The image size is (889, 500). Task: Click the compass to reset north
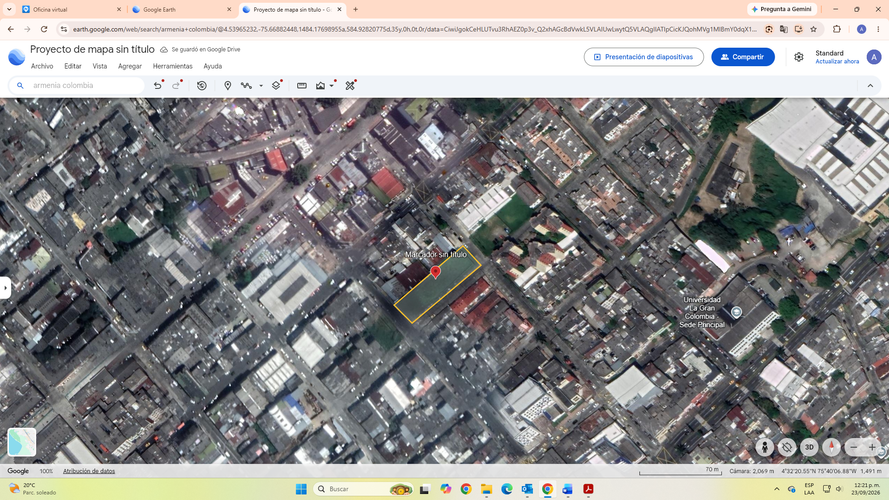(x=831, y=447)
